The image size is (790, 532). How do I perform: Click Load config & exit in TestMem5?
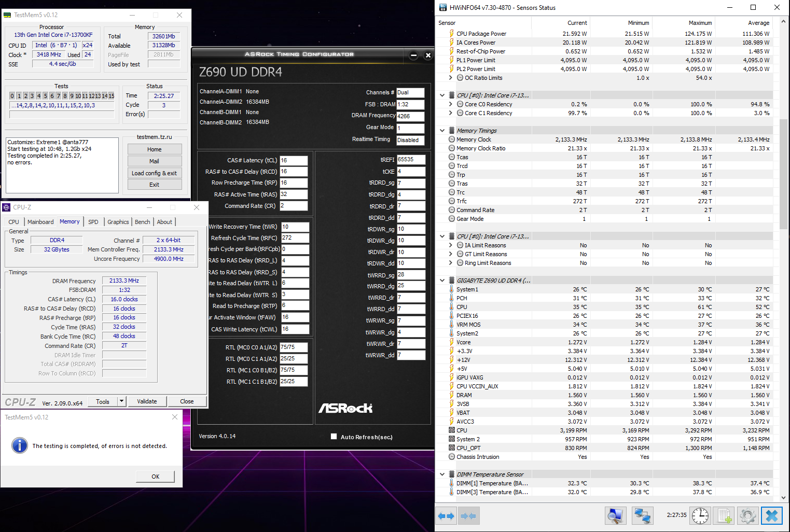point(155,173)
